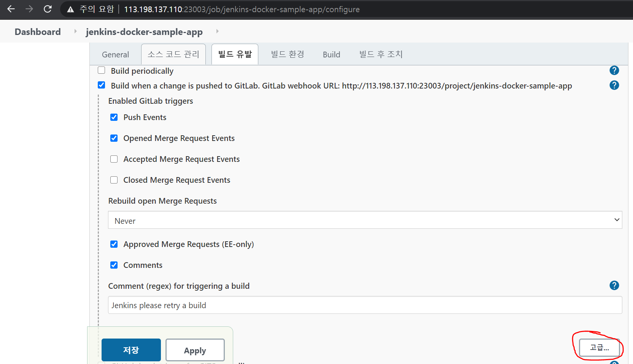Viewport: 633px width, 364px height.
Task: Open help for GitLab webhook build trigger
Action: click(614, 85)
